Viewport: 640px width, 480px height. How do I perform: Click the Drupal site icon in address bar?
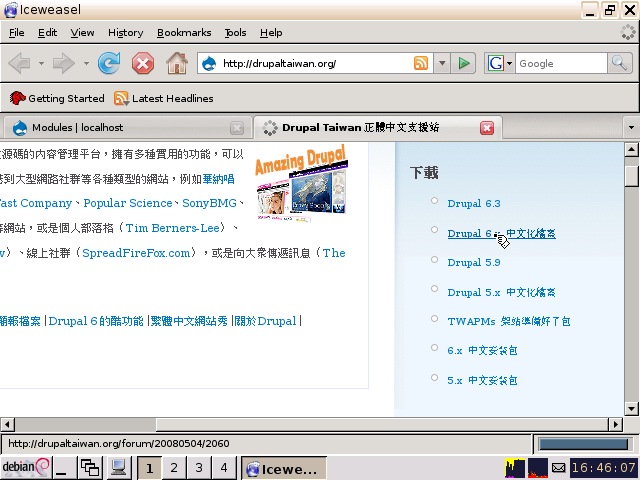coord(209,63)
